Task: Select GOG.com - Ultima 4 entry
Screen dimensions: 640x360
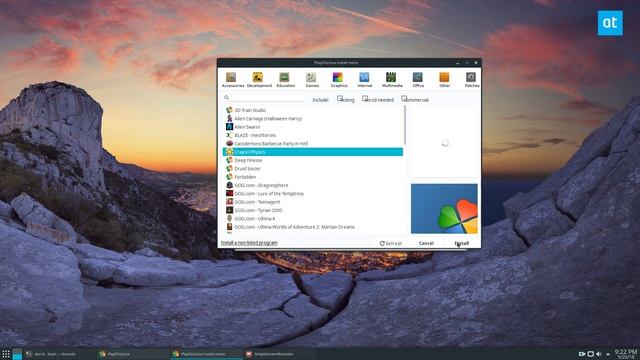Action: 313,219
